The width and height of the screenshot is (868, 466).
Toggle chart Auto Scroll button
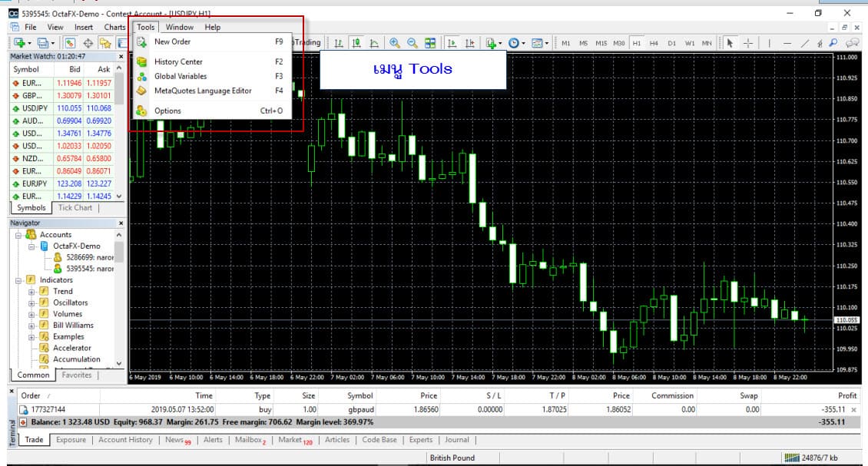(452, 43)
